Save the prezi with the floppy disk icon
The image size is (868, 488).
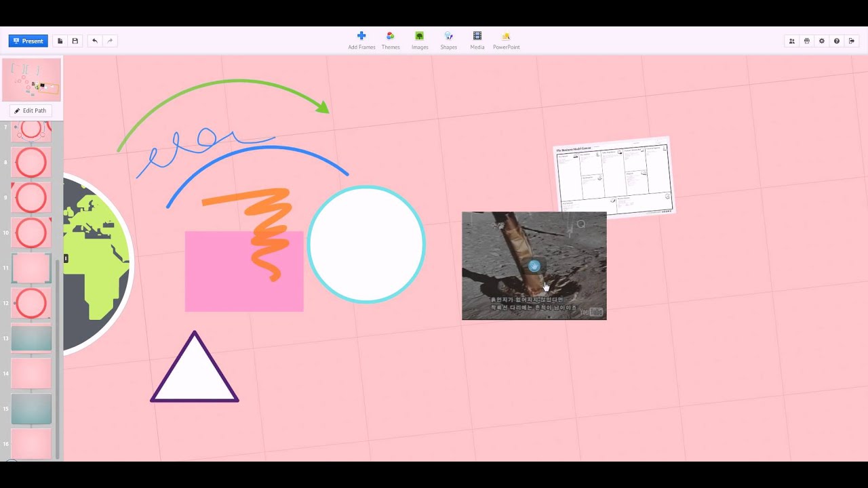[75, 41]
